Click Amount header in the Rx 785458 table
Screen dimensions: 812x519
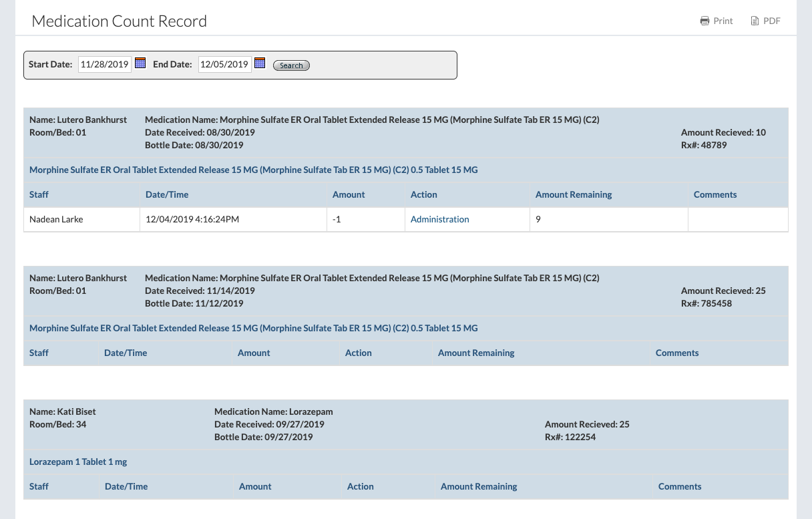coord(254,353)
